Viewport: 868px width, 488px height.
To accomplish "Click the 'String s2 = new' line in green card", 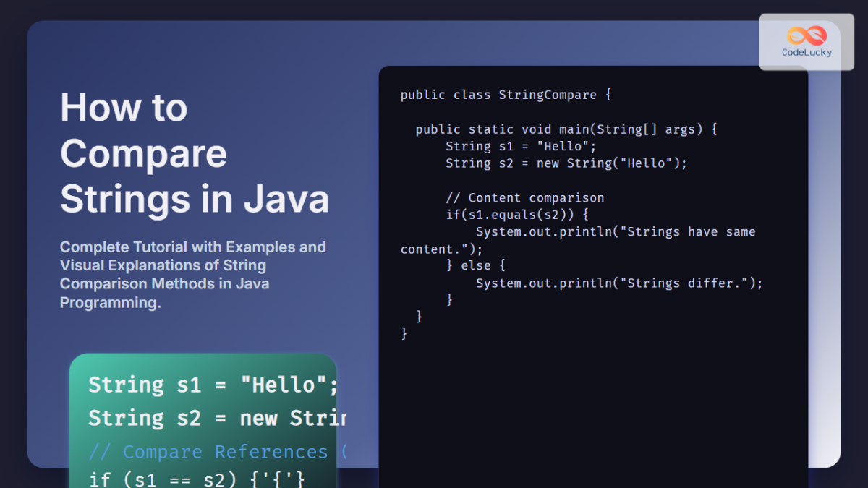I will pyautogui.click(x=217, y=418).
